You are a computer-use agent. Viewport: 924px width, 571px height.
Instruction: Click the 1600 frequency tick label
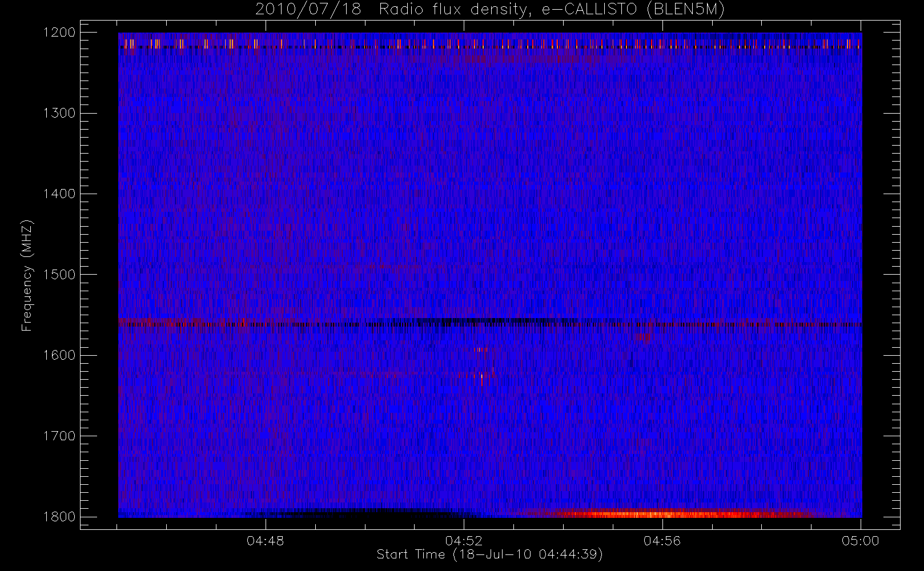[59, 355]
